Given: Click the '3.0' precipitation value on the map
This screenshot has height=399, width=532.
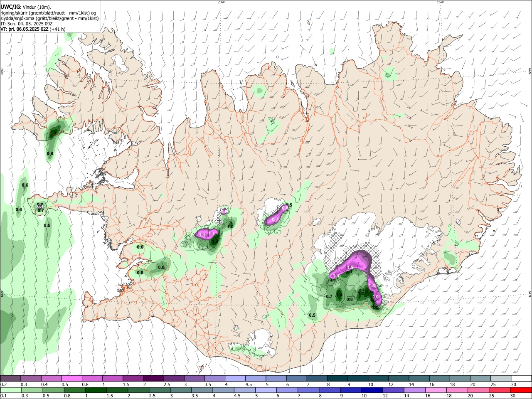Looking at the screenshot, I should (x=375, y=297).
